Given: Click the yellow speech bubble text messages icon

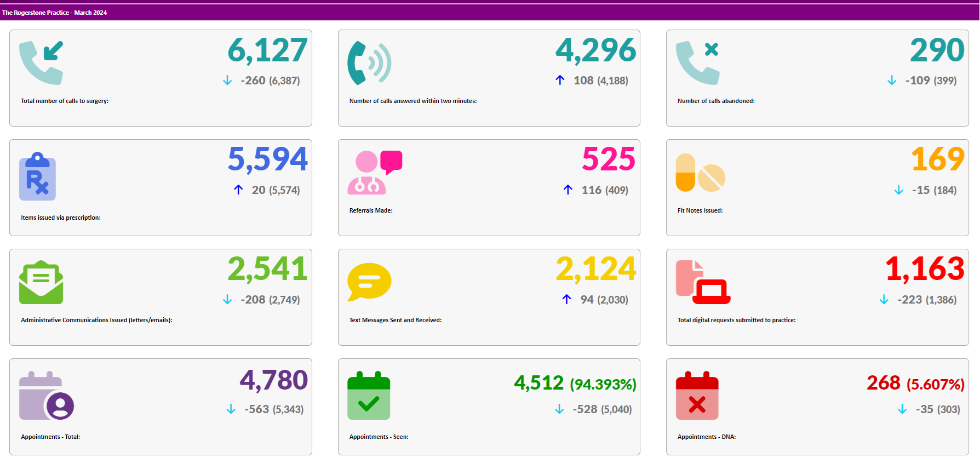Looking at the screenshot, I should pos(369,282).
